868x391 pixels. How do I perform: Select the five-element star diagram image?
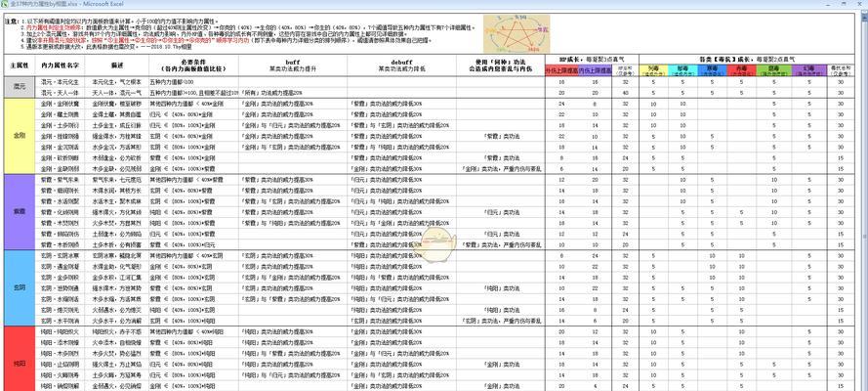(516, 34)
